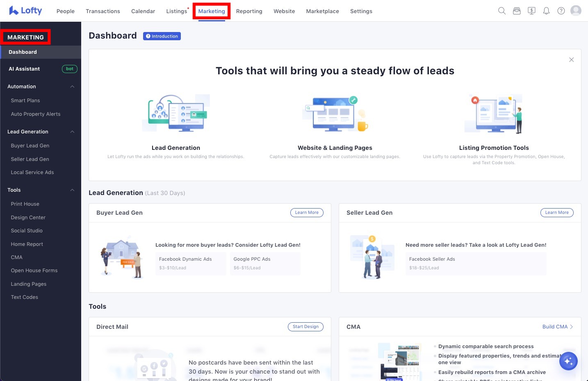Select the Marketing tab

click(x=212, y=11)
